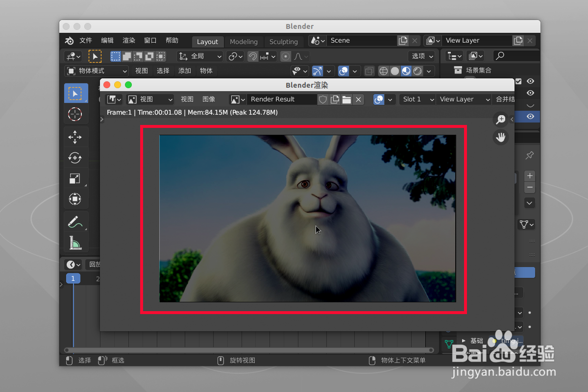
Task: Switch to material preview shading
Action: [406, 71]
